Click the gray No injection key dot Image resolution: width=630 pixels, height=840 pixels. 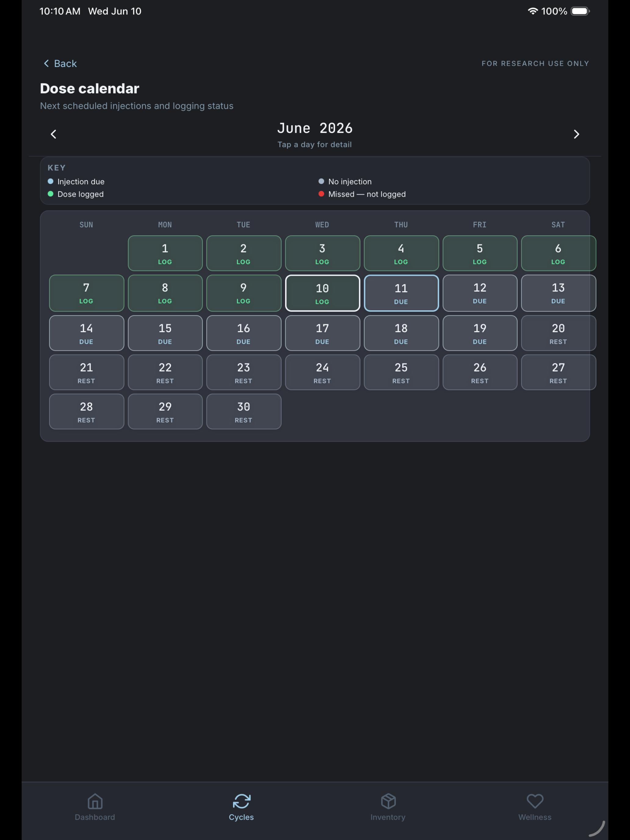coord(321,181)
